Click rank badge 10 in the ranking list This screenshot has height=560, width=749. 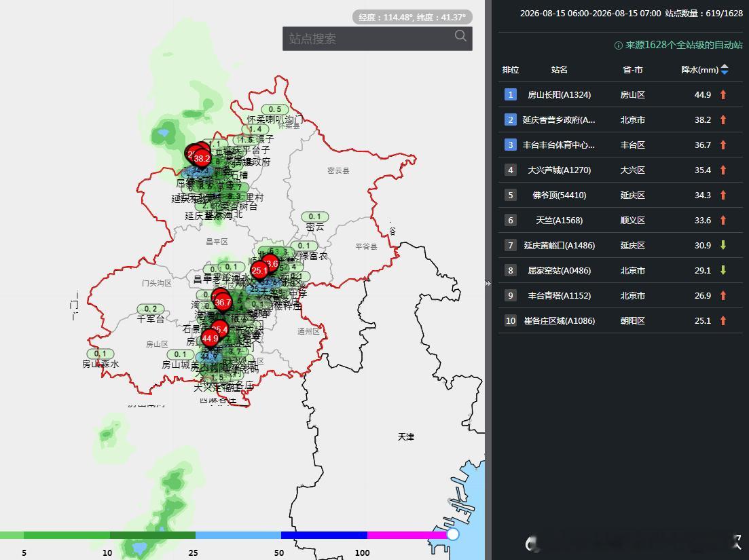tap(510, 321)
